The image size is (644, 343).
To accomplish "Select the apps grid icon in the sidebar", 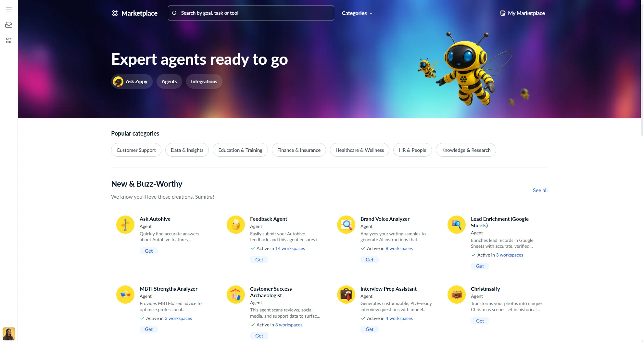I will click(x=8, y=40).
